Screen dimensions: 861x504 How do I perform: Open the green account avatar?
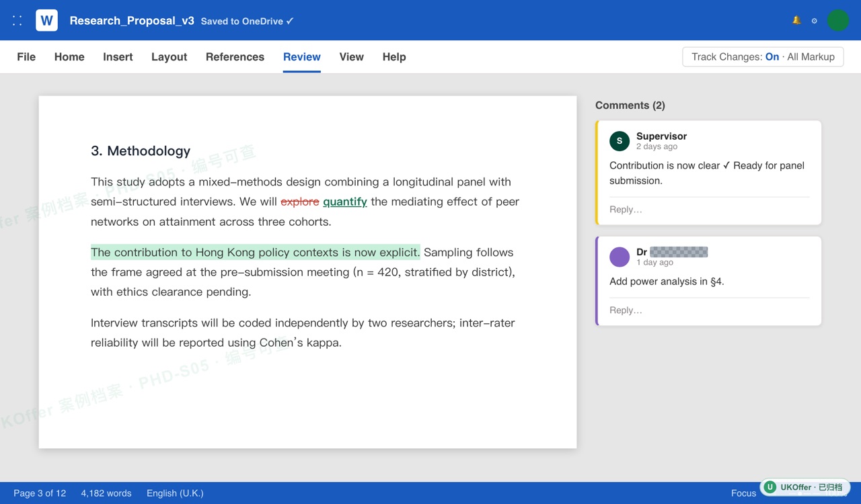[x=837, y=20]
